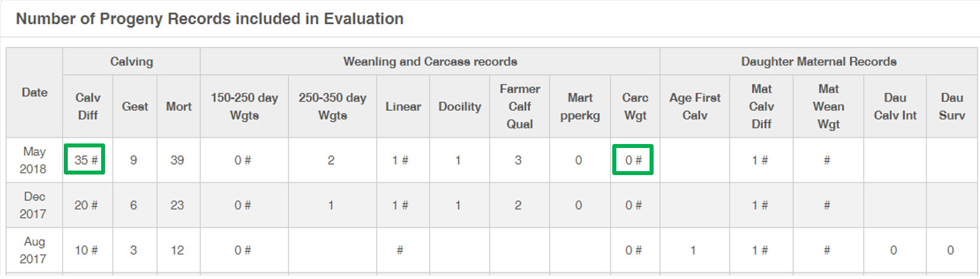Click the 150-250 day Wgts header

tap(244, 106)
